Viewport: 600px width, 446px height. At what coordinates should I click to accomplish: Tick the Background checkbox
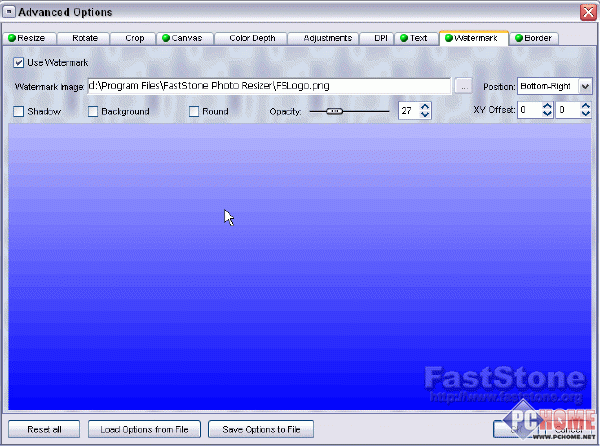pyautogui.click(x=93, y=111)
